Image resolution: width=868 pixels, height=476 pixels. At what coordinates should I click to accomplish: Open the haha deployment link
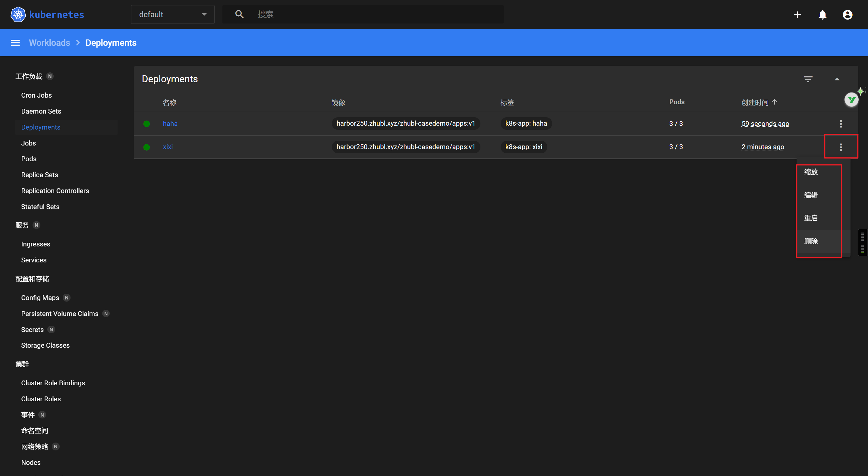170,124
